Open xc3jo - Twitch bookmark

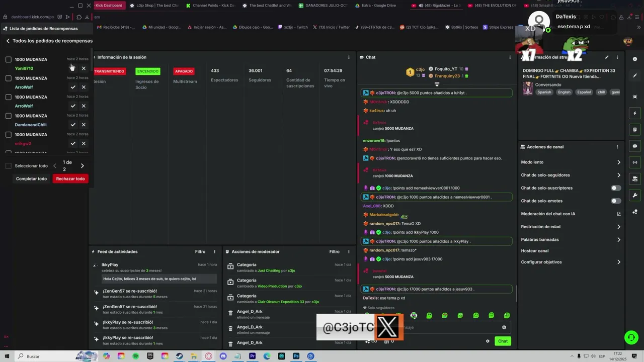pos(292,27)
